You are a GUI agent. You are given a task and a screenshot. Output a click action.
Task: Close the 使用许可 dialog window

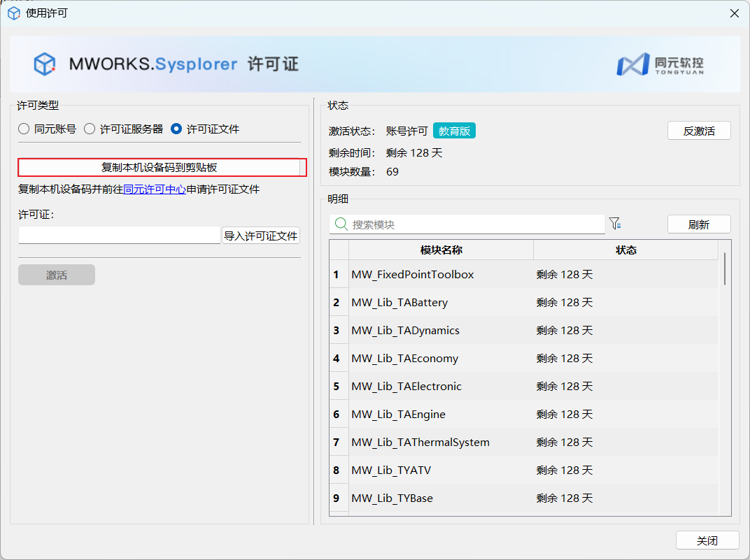tap(735, 13)
